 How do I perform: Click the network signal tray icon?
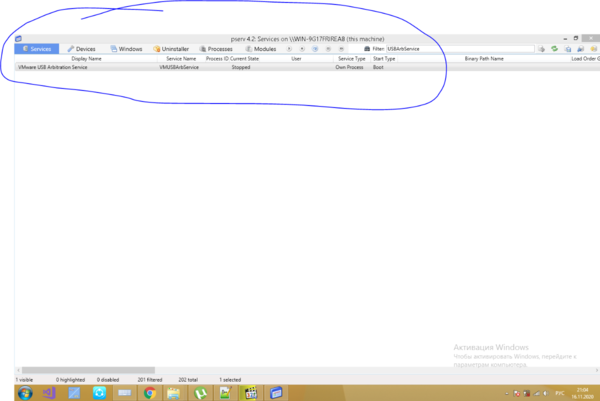point(536,393)
